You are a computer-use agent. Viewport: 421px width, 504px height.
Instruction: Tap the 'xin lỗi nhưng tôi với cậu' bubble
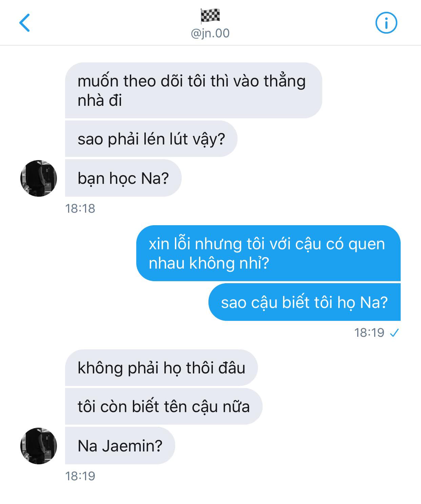point(268,253)
